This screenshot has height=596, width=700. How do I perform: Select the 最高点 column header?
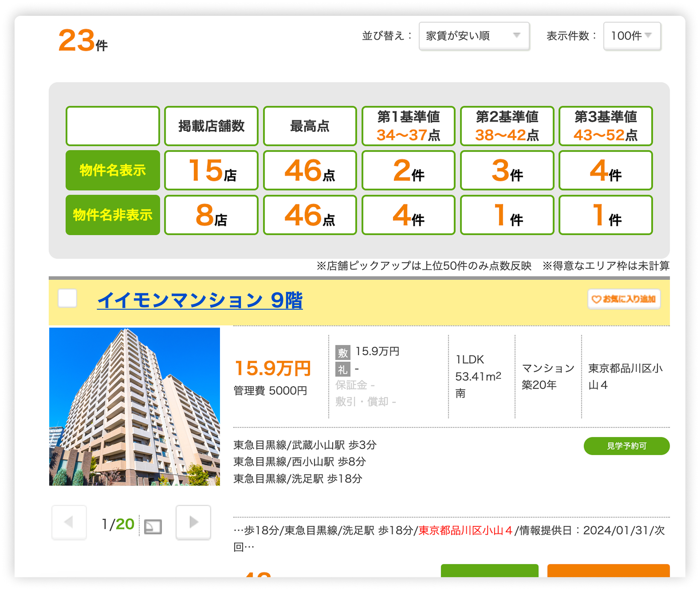(310, 126)
